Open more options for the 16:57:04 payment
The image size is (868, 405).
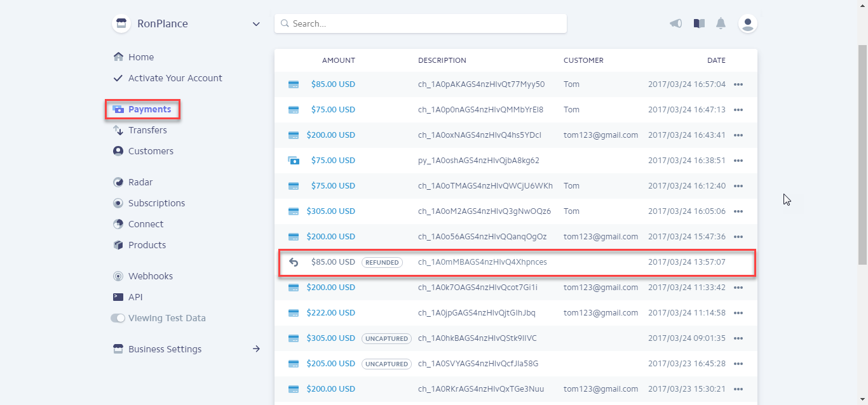pyautogui.click(x=738, y=84)
